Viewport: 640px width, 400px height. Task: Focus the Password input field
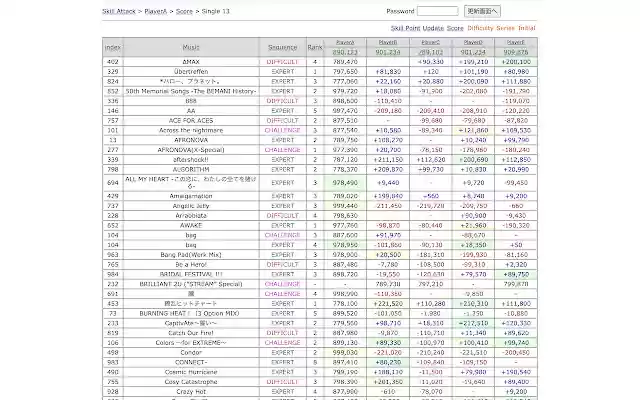(x=438, y=11)
